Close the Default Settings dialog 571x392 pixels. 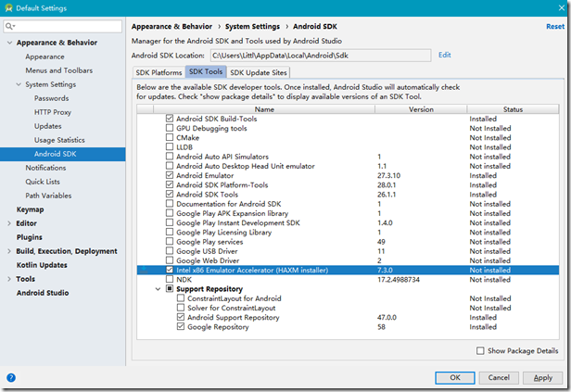tap(561, 8)
